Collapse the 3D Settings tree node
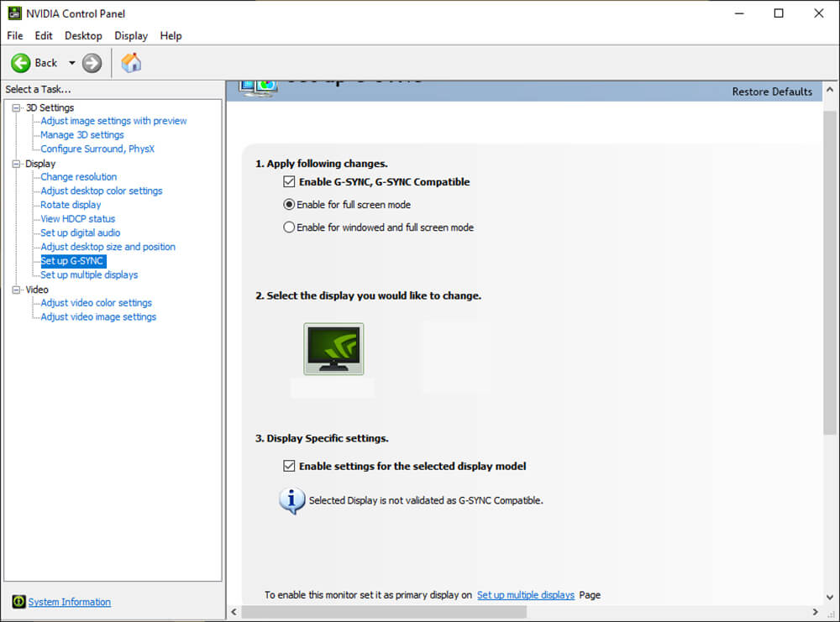The height and width of the screenshot is (622, 840). click(x=16, y=107)
